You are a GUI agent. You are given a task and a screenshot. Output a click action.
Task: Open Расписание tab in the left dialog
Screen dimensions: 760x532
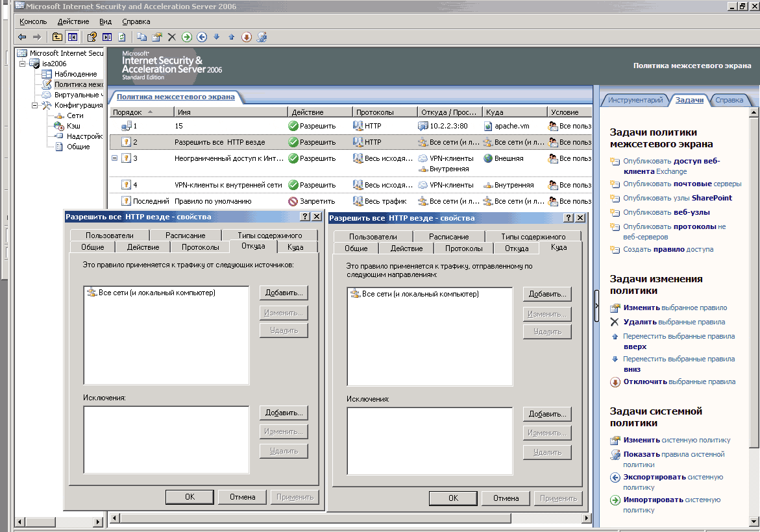coord(185,236)
